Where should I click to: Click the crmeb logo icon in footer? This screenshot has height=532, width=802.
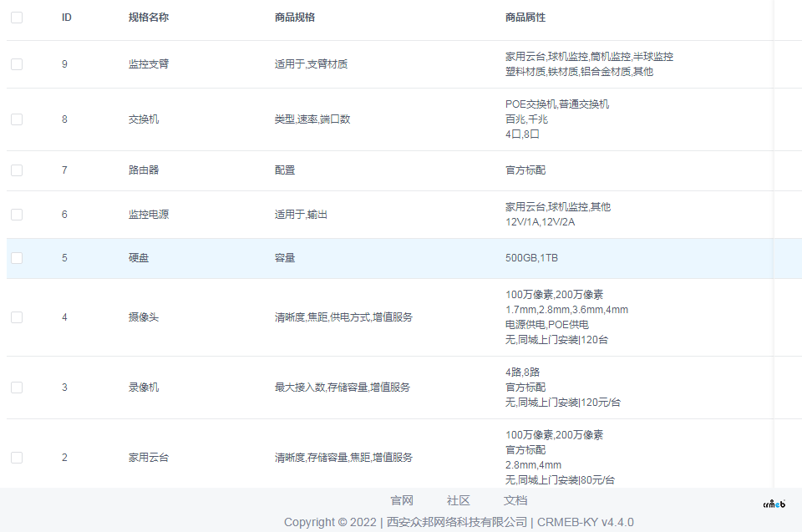(x=774, y=504)
